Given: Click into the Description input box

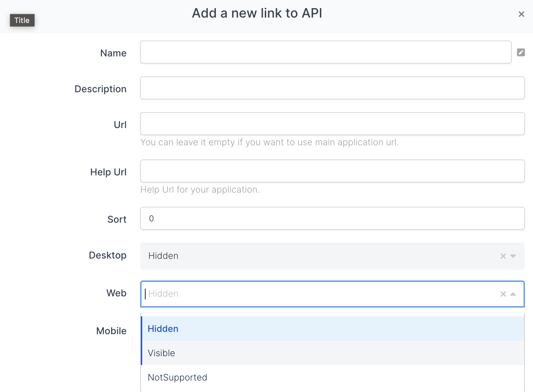Looking at the screenshot, I should (332, 88).
